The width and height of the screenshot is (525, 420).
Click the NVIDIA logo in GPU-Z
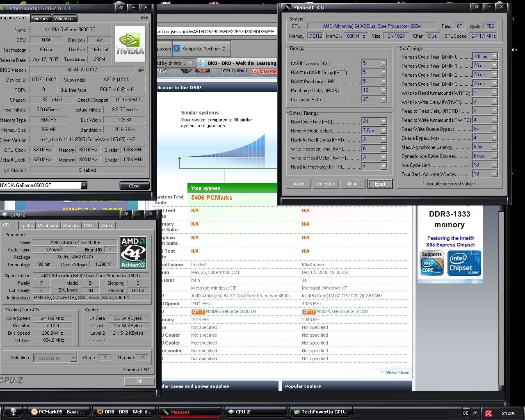coord(130,44)
